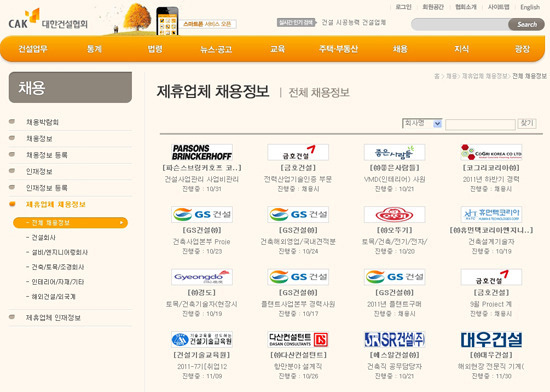The image size is (550, 392).
Task: Click the Search button
Action: 526,24
